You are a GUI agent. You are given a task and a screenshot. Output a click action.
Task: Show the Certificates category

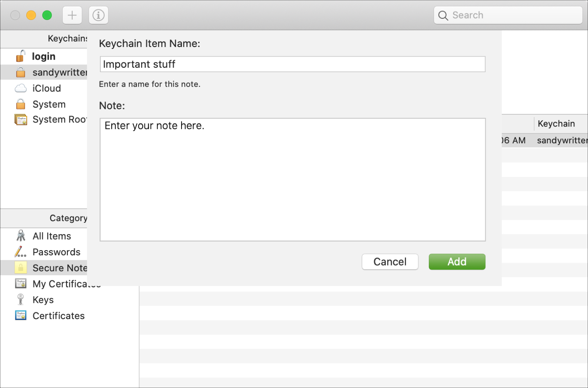coord(59,316)
